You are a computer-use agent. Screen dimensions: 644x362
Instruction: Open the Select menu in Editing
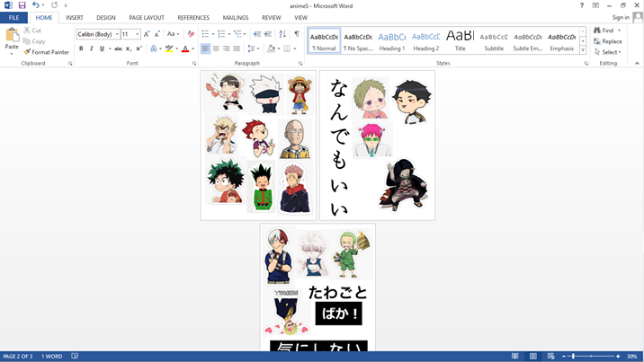(x=608, y=52)
